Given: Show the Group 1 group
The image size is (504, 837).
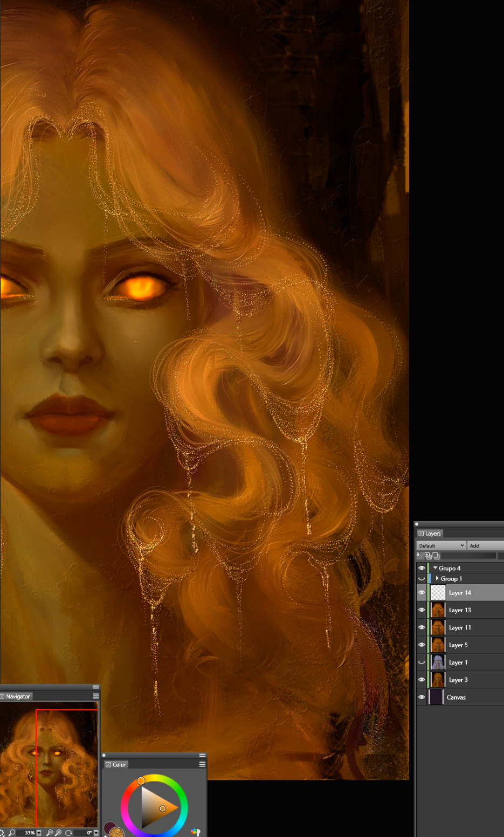Looking at the screenshot, I should tap(422, 579).
